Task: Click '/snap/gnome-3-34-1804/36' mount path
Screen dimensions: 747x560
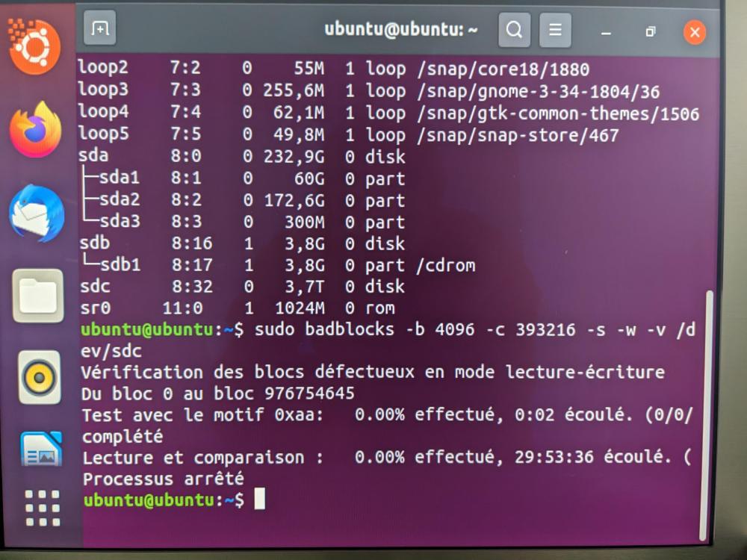Action: pyautogui.click(x=539, y=91)
